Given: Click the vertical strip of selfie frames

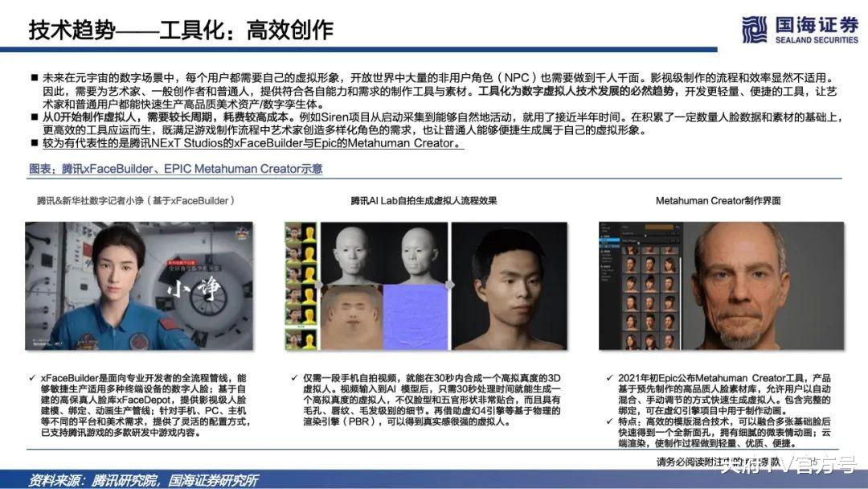Looking at the screenshot, I should pyautogui.click(x=301, y=286).
